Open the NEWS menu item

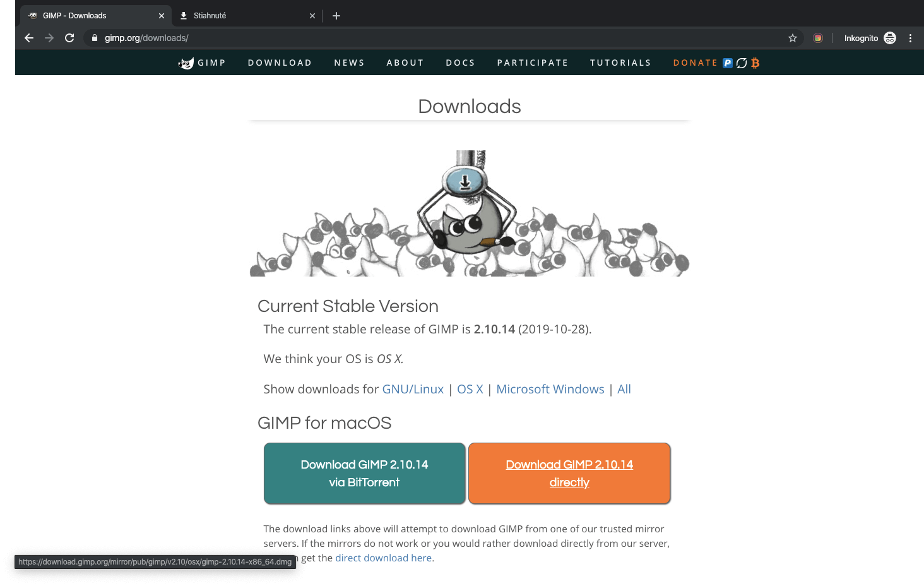click(x=350, y=63)
